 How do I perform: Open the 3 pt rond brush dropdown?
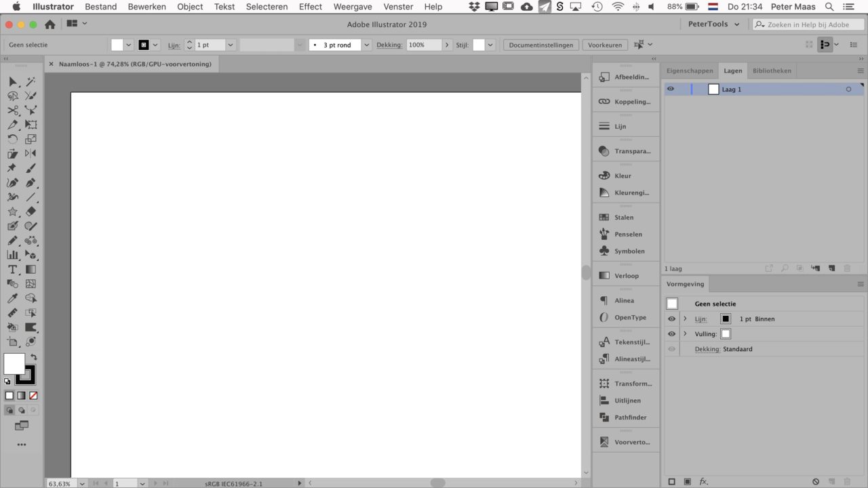[x=366, y=45]
